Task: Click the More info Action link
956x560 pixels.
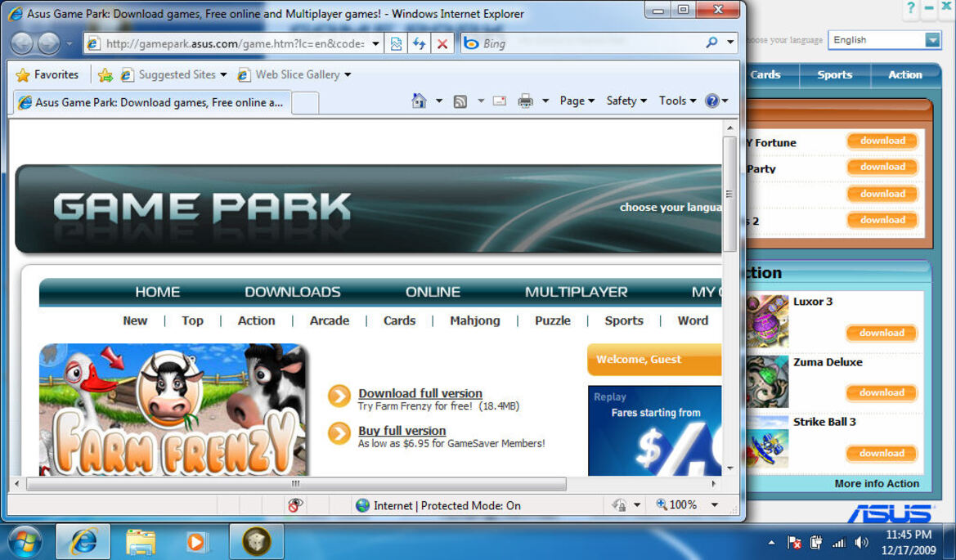Action: [x=877, y=483]
